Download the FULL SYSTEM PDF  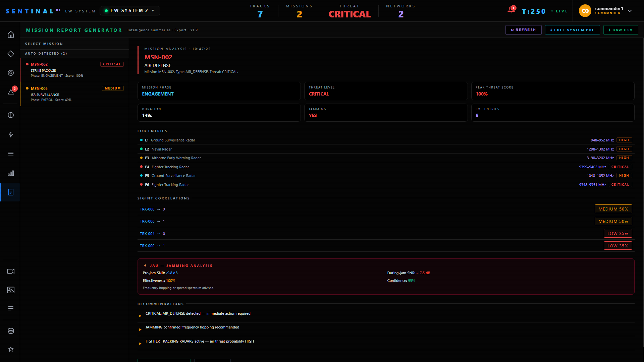pos(572,30)
